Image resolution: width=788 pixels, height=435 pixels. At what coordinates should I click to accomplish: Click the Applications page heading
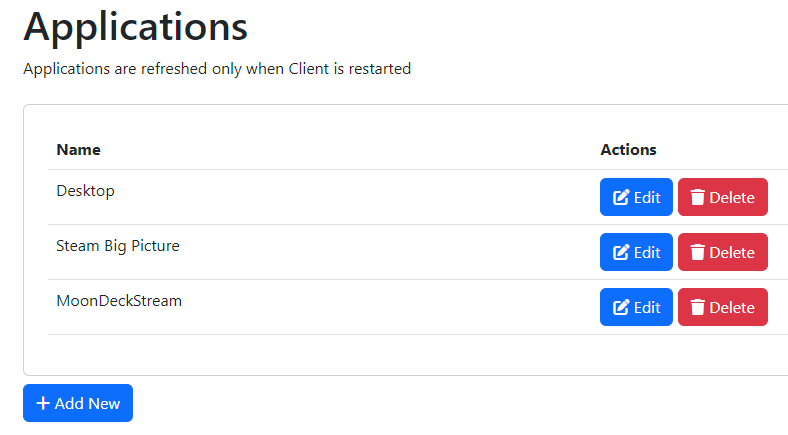pos(136,26)
